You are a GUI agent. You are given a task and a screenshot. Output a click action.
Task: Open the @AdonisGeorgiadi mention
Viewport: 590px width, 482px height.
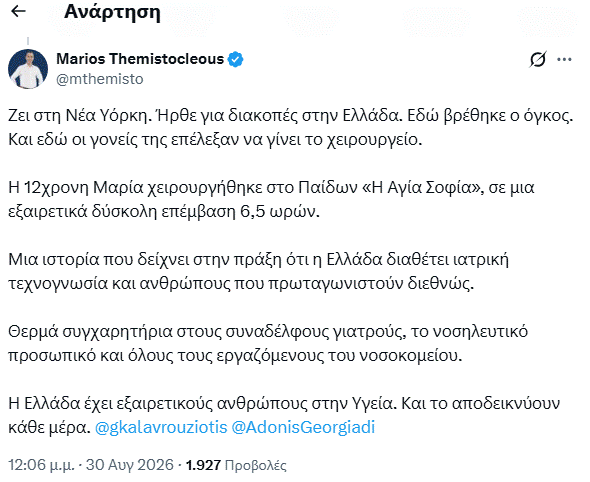(303, 427)
